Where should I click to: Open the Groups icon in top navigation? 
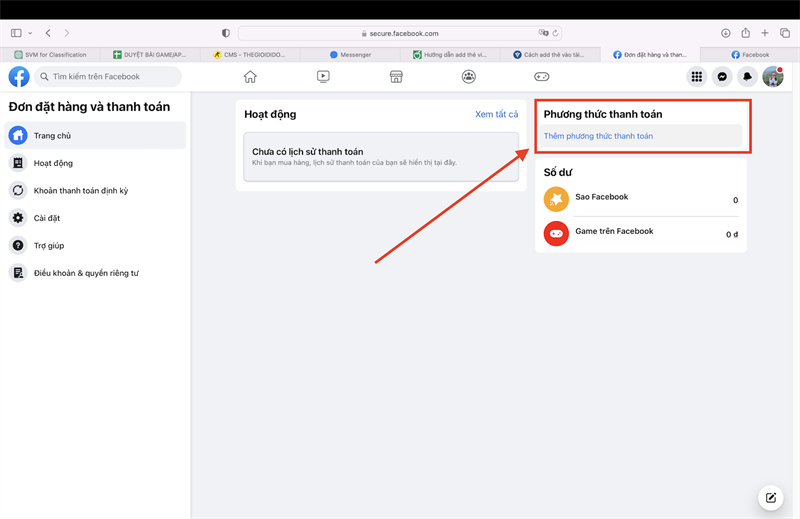point(469,77)
